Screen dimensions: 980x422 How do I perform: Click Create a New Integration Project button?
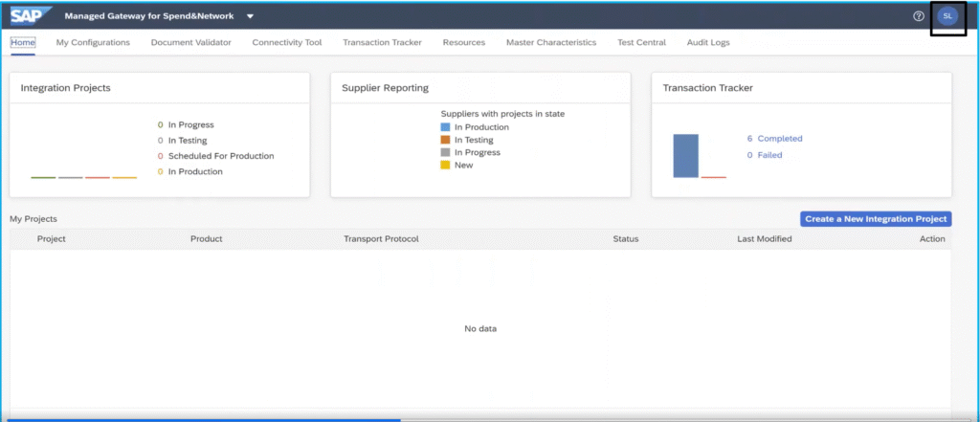point(876,219)
